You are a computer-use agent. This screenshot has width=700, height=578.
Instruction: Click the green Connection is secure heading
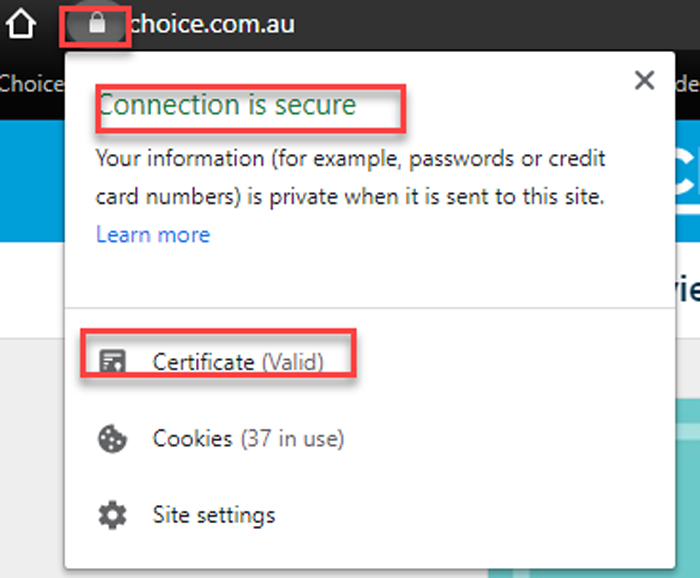(228, 105)
